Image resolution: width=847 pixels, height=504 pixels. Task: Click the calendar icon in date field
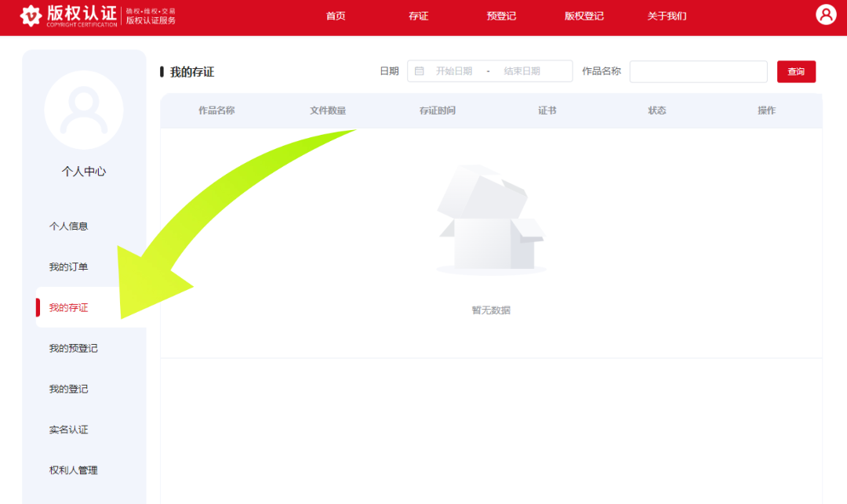419,71
